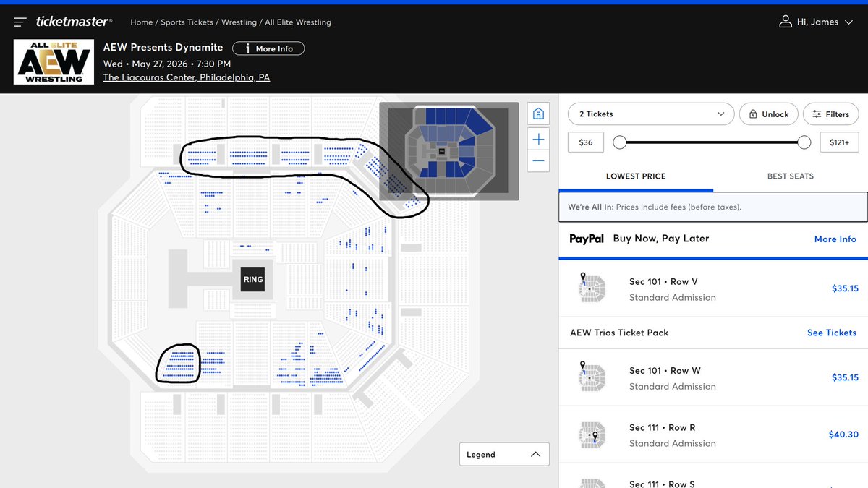Expand the Legend panel
This screenshot has width=868, height=488.
504,455
